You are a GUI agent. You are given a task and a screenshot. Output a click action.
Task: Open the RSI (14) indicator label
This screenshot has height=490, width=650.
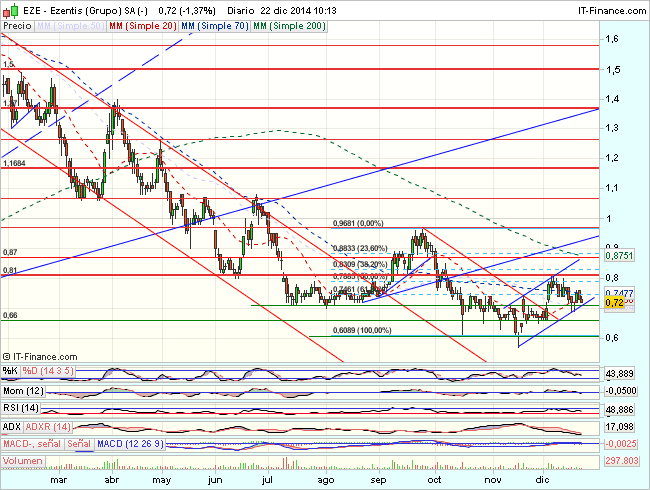[x=22, y=408]
